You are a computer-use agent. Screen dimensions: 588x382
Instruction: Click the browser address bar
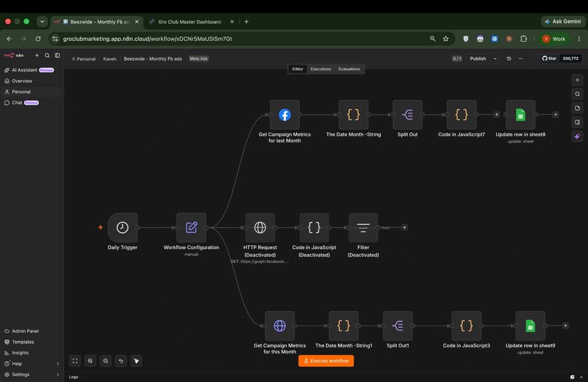point(240,39)
